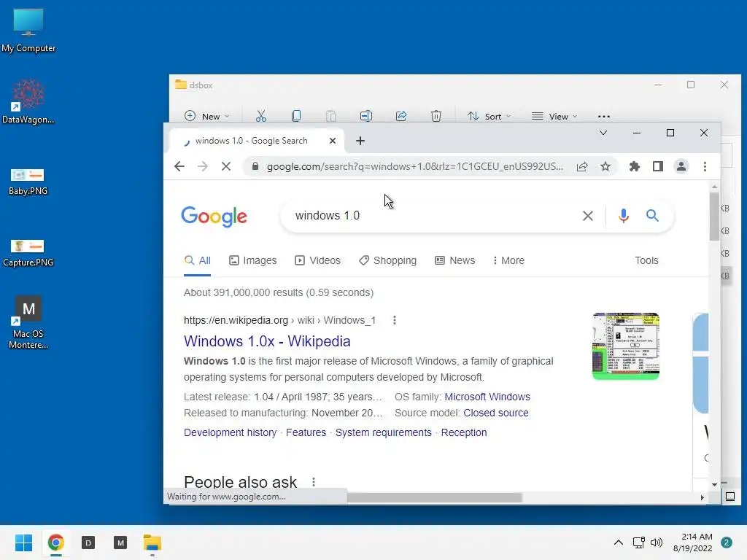The image size is (747, 560).
Task: Open Reception sitelink
Action: coord(464,432)
